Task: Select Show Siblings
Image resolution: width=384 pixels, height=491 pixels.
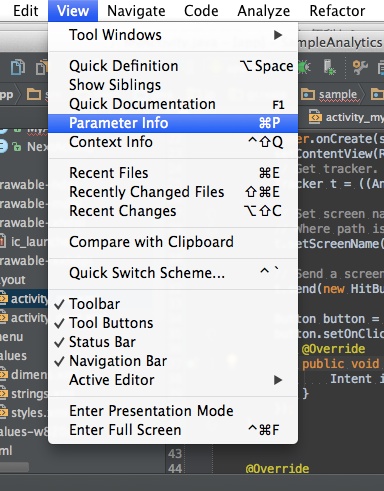Action: click(x=173, y=85)
